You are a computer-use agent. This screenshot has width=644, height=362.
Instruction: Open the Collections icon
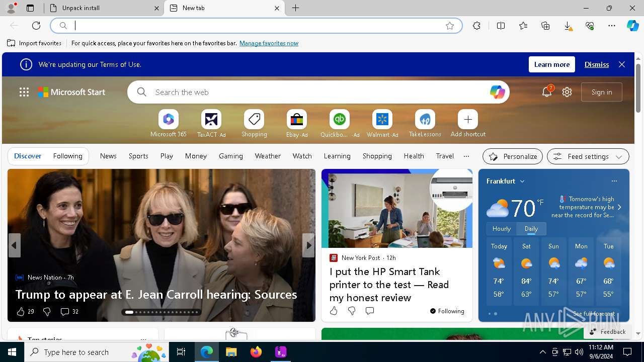[545, 26]
